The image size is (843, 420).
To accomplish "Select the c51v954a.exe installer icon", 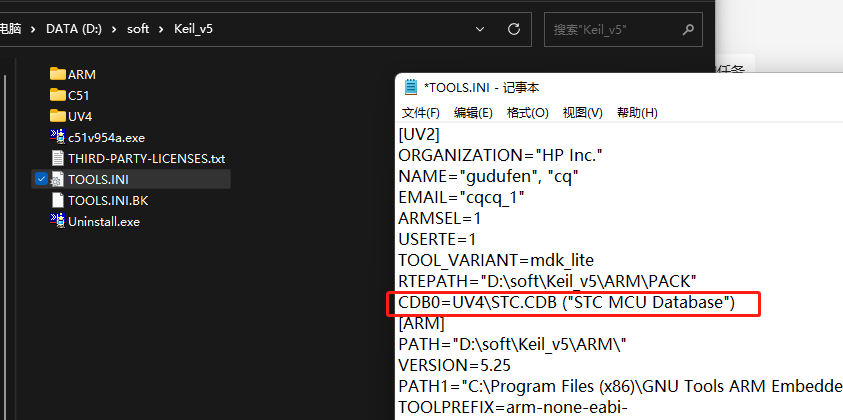I will (58, 137).
